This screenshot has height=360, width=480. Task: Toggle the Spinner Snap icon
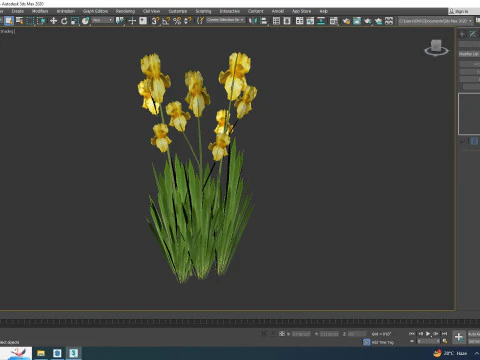188,21
